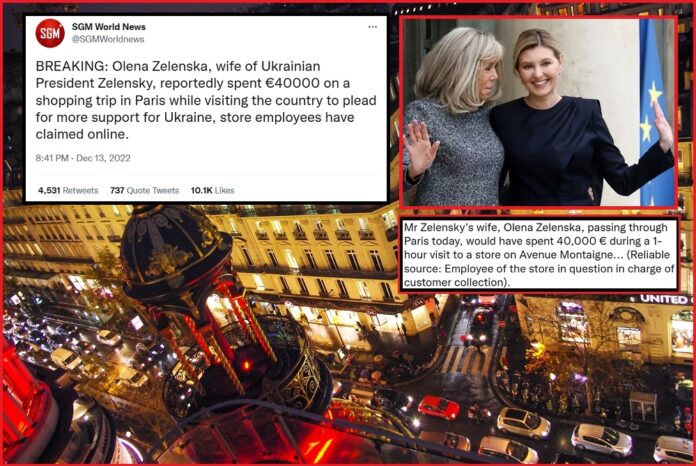Open the photo of two women waving

click(x=538, y=112)
